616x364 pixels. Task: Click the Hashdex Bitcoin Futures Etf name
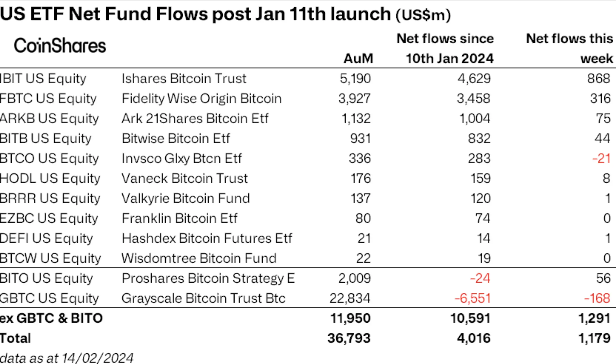click(x=207, y=238)
